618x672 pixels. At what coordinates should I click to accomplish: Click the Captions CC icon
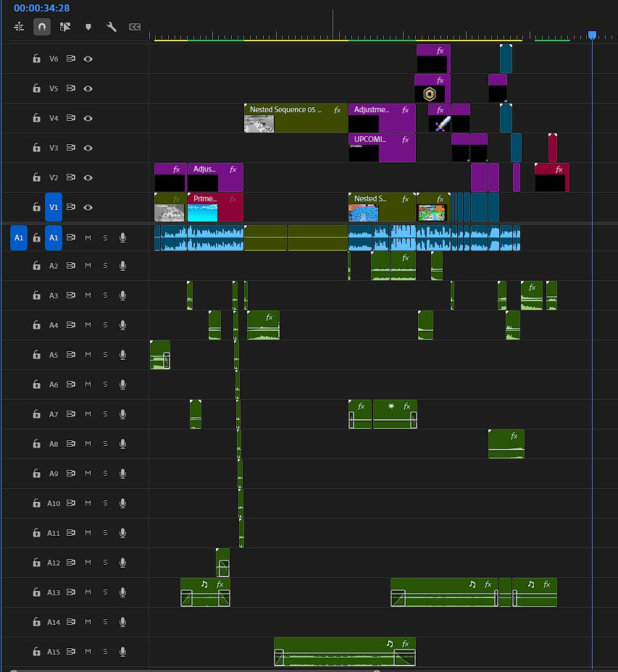(x=135, y=27)
